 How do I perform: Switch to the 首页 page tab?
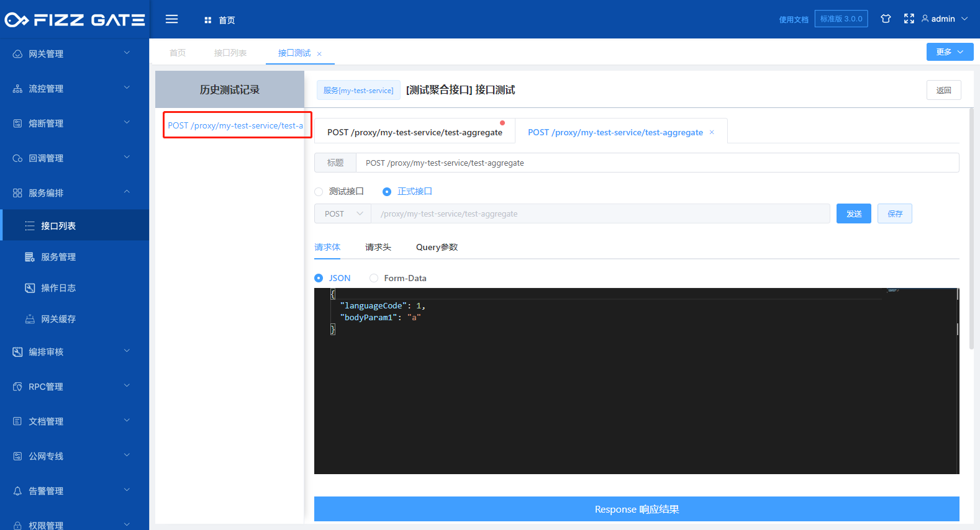coord(178,53)
